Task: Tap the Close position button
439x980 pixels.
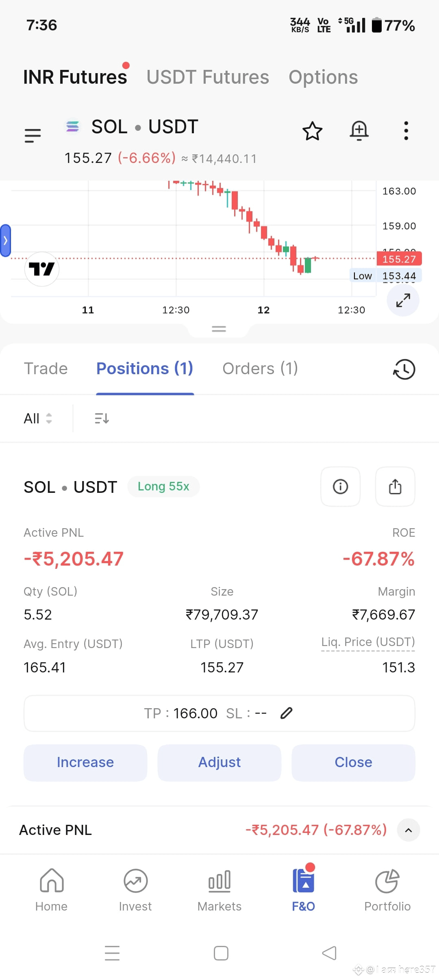Action: [x=353, y=763]
